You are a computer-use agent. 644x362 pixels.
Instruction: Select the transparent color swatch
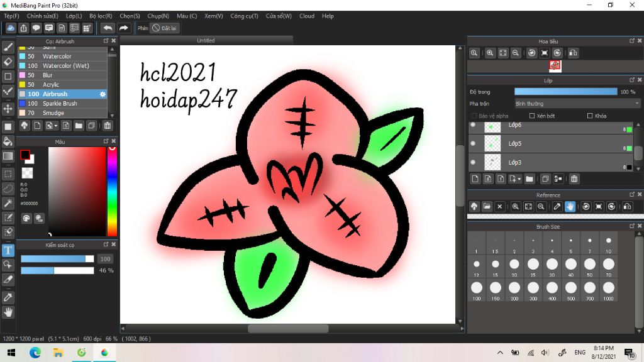(27, 173)
